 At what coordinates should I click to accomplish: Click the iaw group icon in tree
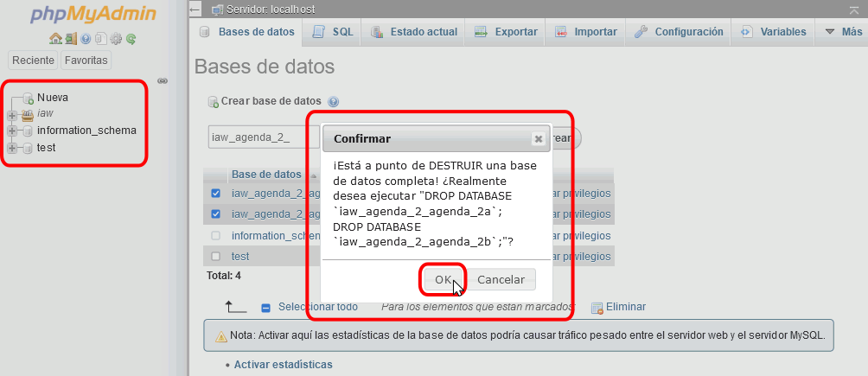28,115
